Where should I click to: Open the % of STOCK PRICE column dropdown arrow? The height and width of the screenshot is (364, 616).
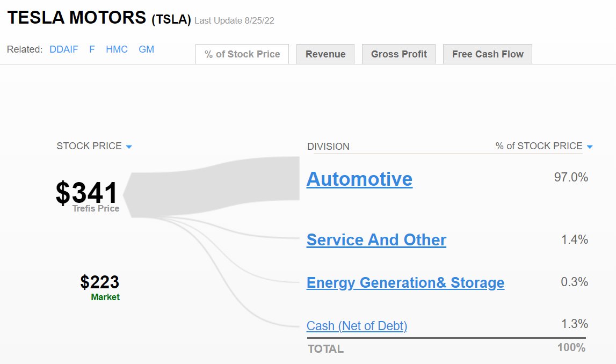tap(589, 147)
